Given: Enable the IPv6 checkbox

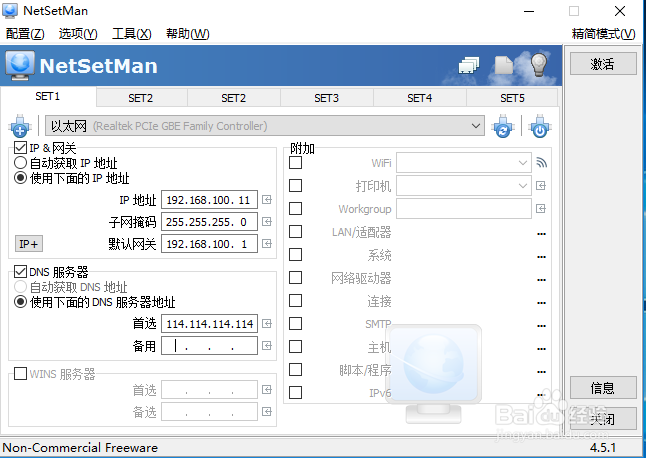Looking at the screenshot, I should coord(295,393).
